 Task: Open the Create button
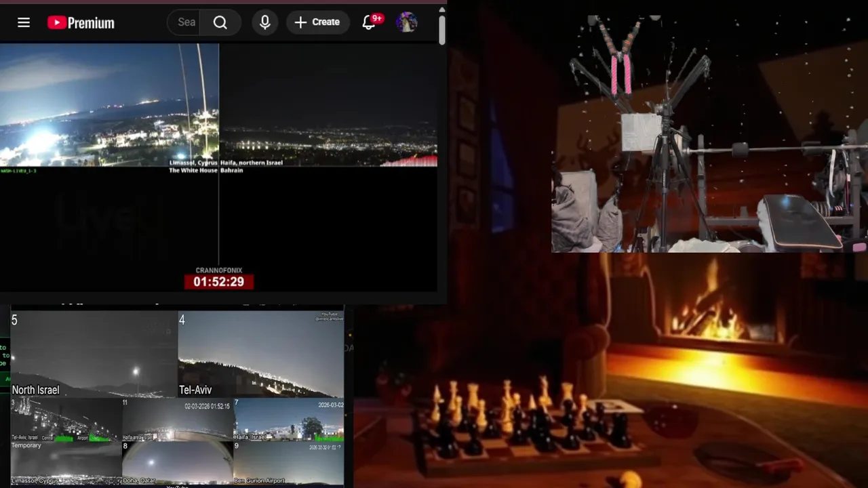click(317, 22)
